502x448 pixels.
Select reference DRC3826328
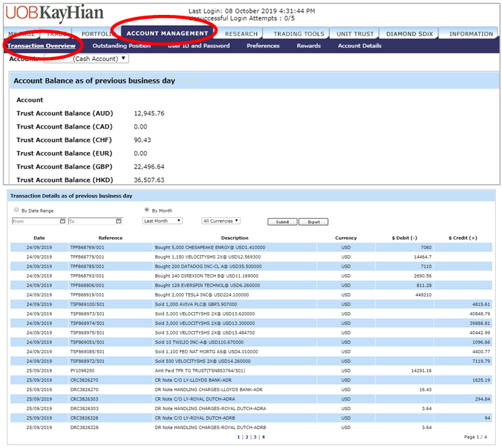84,428
